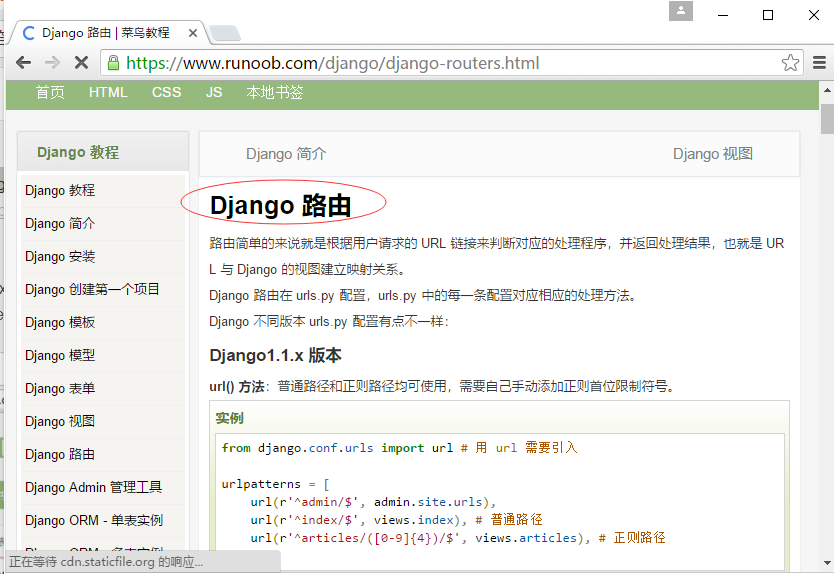Go to previous chapter Django 简介
The width and height of the screenshot is (834, 574).
[x=286, y=154]
